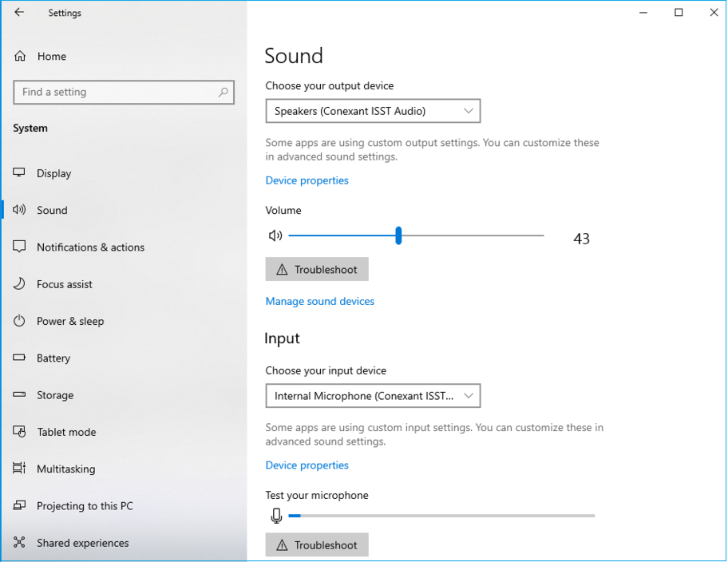Click the Shared experiences icon

(x=20, y=543)
